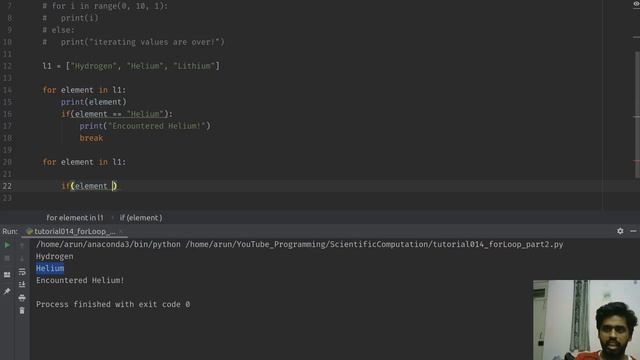Image resolution: width=640 pixels, height=360 pixels.
Task: Click the 'break' keyword on line 18
Action: point(91,138)
